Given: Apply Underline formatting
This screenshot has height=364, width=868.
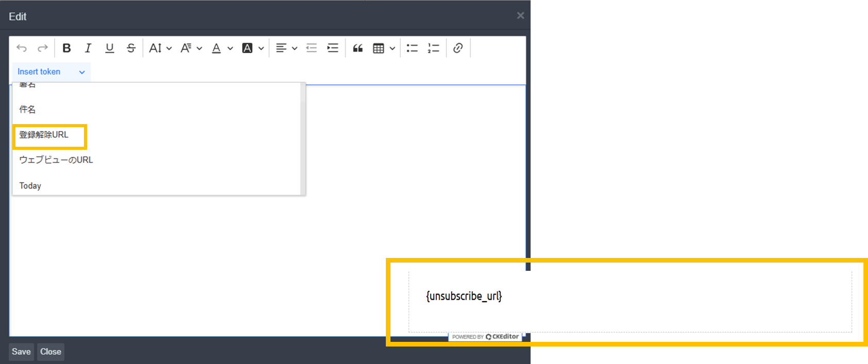Looking at the screenshot, I should (109, 48).
